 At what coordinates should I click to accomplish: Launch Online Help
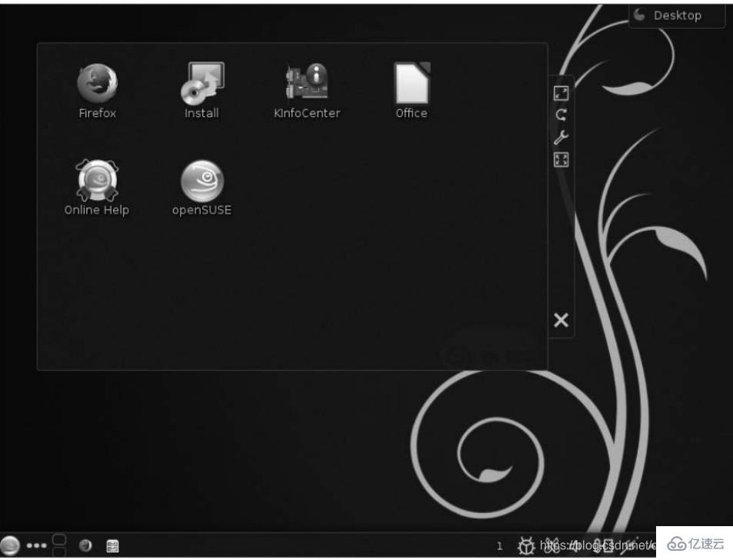[96, 178]
